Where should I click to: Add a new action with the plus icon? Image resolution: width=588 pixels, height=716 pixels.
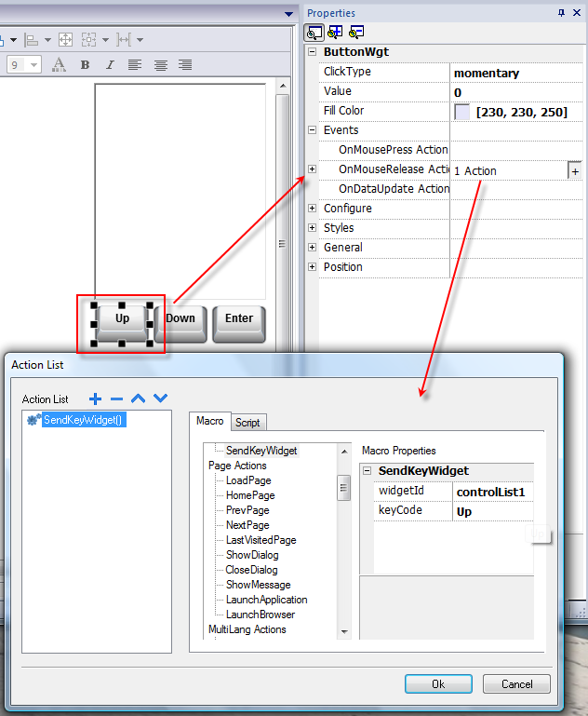point(95,399)
